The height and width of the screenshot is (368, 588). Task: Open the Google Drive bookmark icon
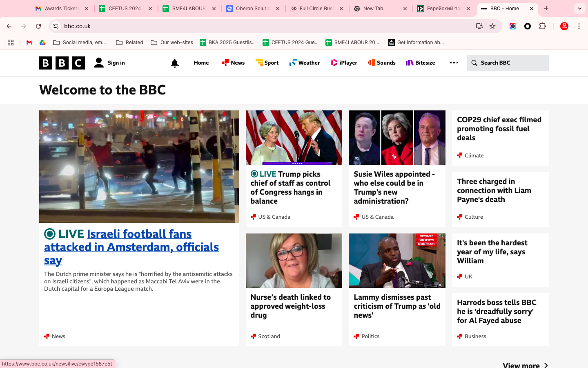tap(42, 43)
